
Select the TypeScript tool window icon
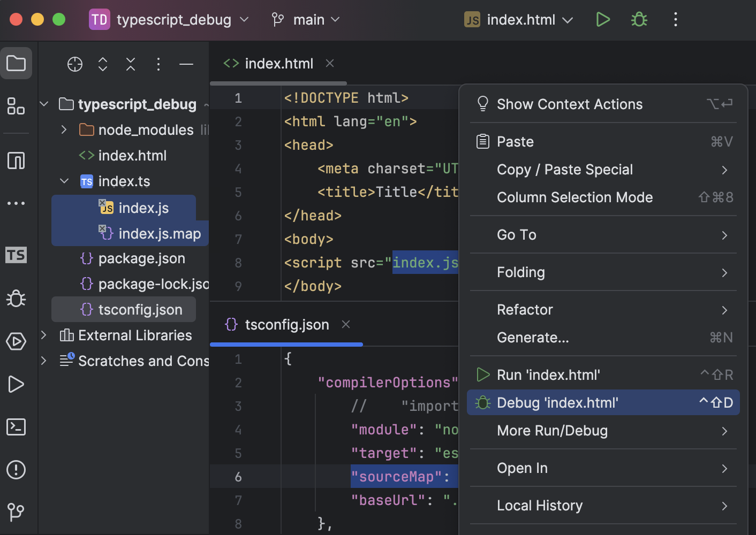16,255
